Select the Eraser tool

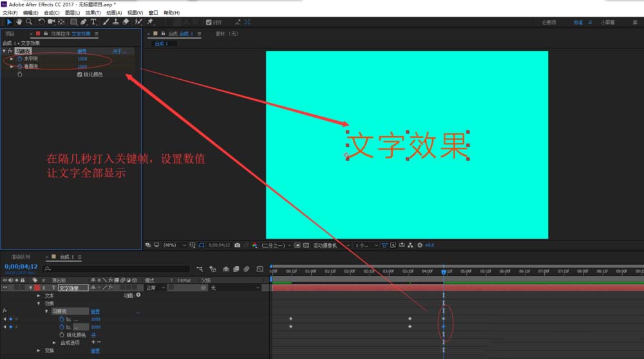[x=126, y=22]
